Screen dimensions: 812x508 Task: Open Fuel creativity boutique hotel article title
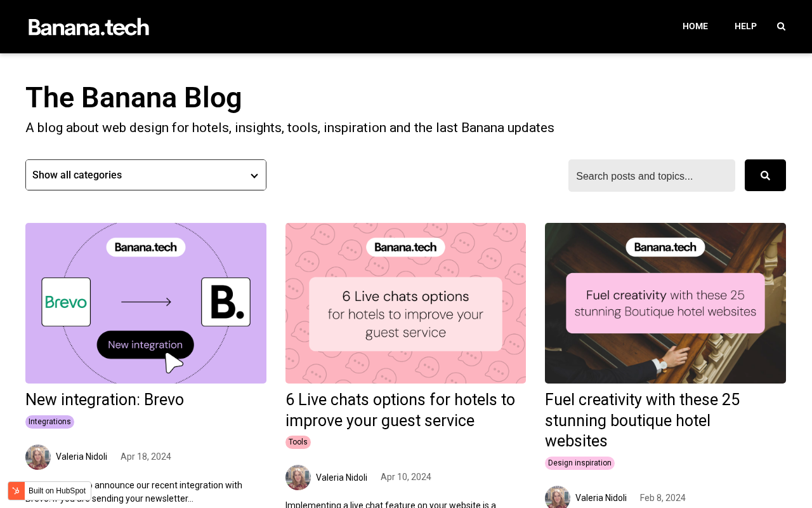[x=642, y=420]
